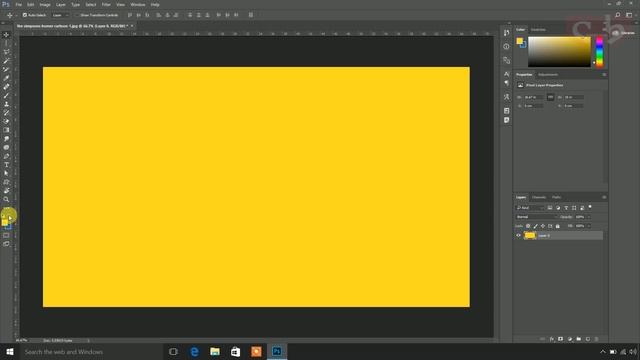Open File Explorer from the taskbar
The image size is (640, 360).
tap(215, 351)
